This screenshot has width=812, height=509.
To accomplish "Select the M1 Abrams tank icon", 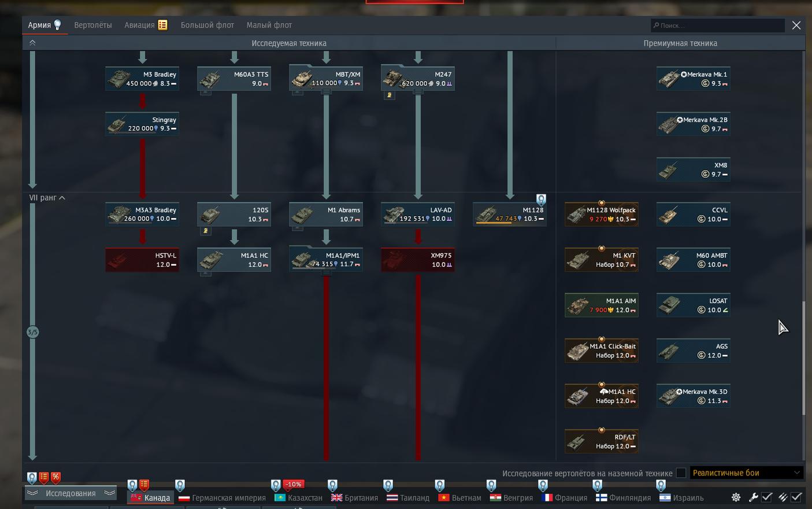I will click(325, 215).
